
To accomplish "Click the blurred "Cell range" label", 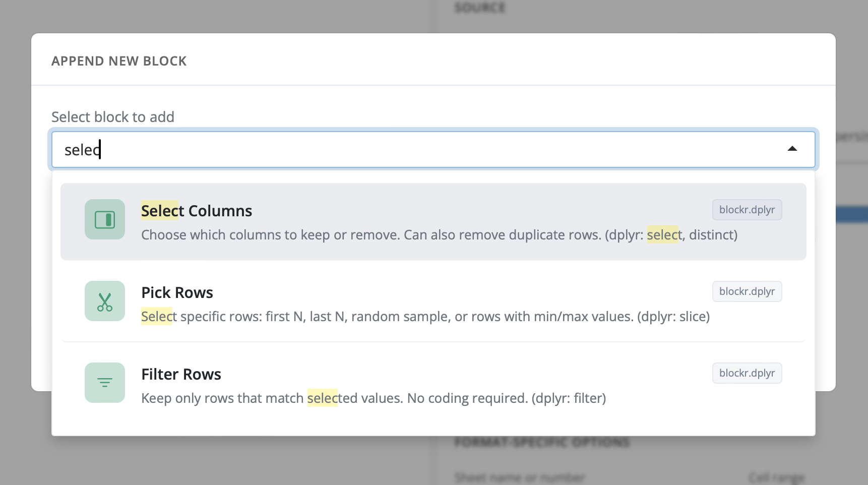I will 776,477.
